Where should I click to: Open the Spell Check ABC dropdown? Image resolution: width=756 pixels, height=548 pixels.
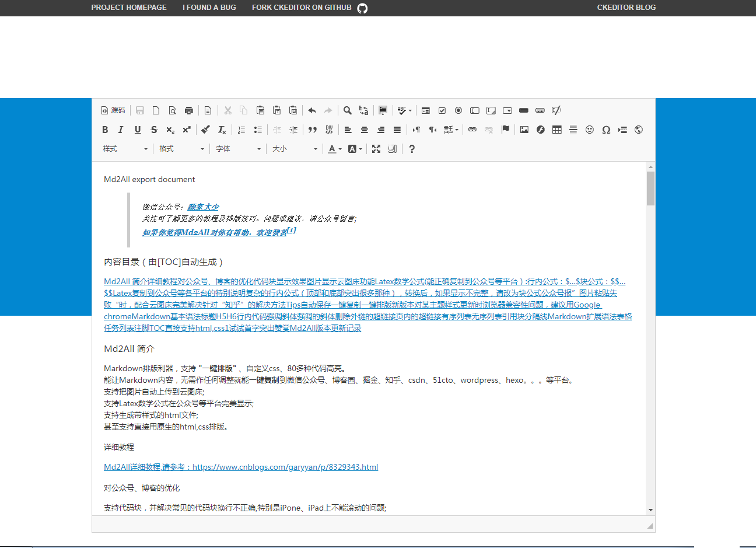(x=404, y=110)
